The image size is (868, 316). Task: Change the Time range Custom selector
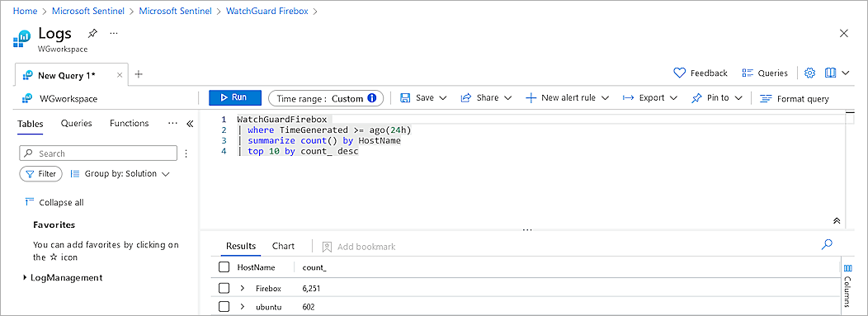pos(325,98)
